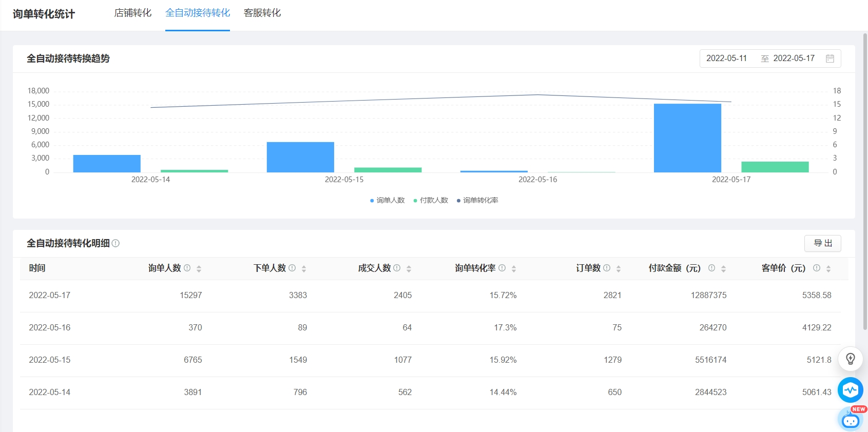The height and width of the screenshot is (432, 868).
Task: Click info icon beside 全自动接待转化明细 title
Action: click(x=115, y=243)
